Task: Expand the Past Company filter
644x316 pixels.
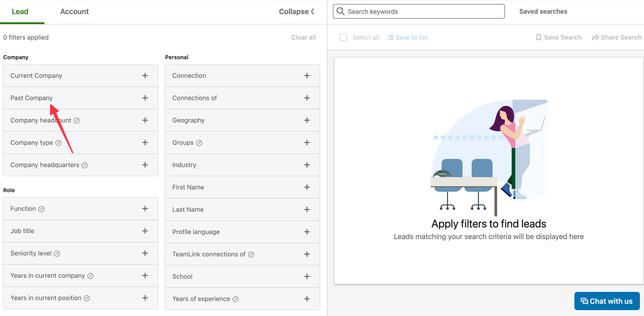Action: coord(80,98)
